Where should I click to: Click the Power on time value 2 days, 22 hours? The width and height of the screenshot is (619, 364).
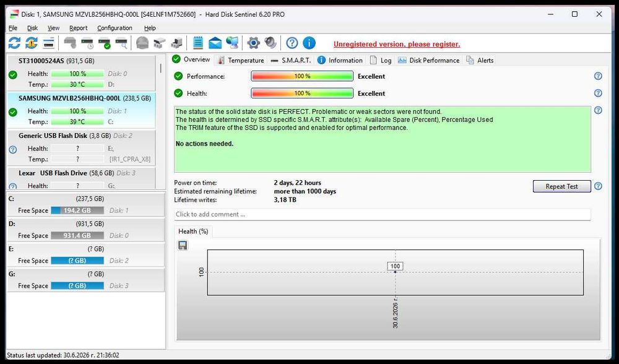pos(297,183)
